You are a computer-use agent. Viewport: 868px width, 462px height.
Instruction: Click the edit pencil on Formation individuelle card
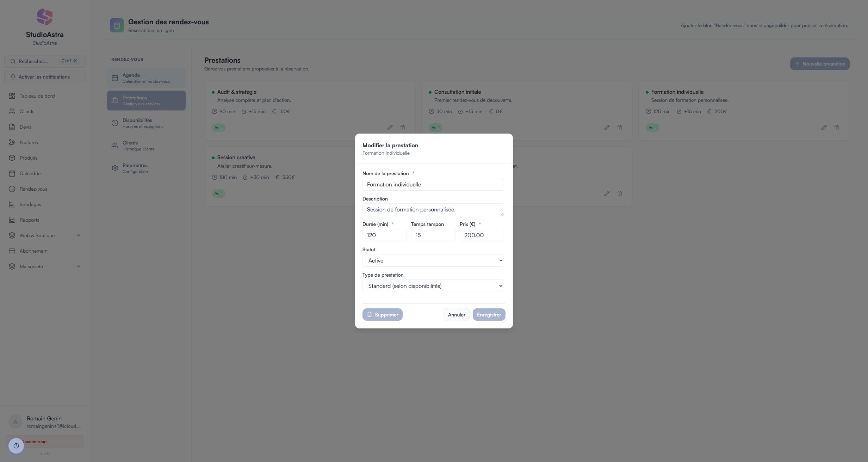(824, 128)
